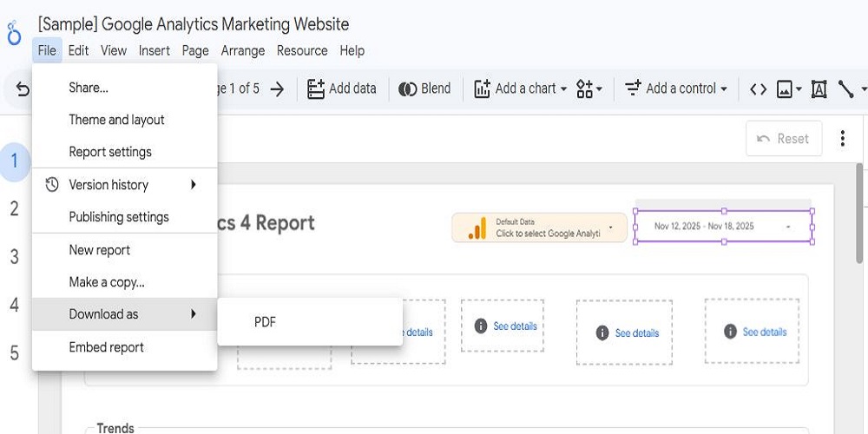Click info icon in fourth scorecard
The width and height of the screenshot is (868, 434).
(602, 332)
